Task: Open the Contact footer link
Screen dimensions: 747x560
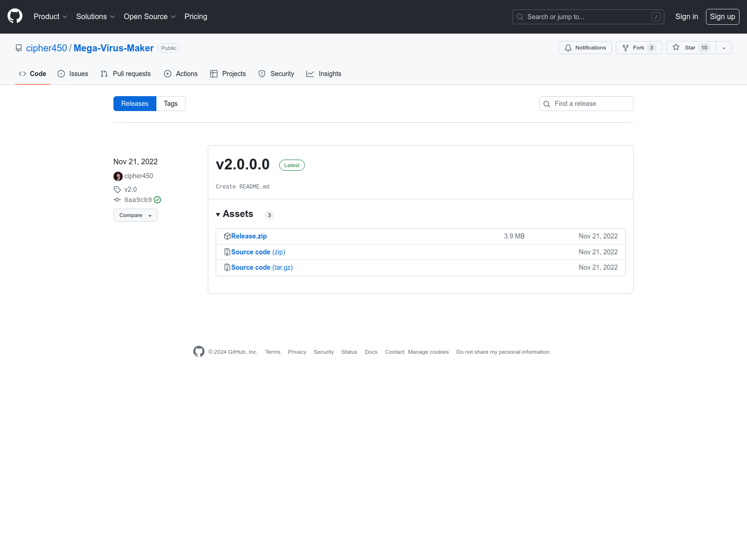Action: tap(395, 352)
